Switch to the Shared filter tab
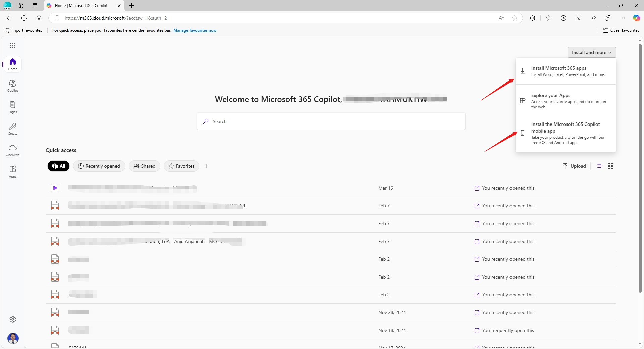Image resolution: width=644 pixels, height=349 pixels. tap(144, 166)
